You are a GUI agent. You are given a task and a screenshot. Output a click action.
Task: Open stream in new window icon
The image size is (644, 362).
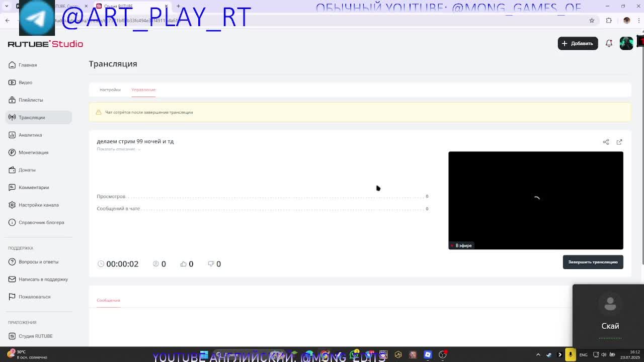[619, 142]
